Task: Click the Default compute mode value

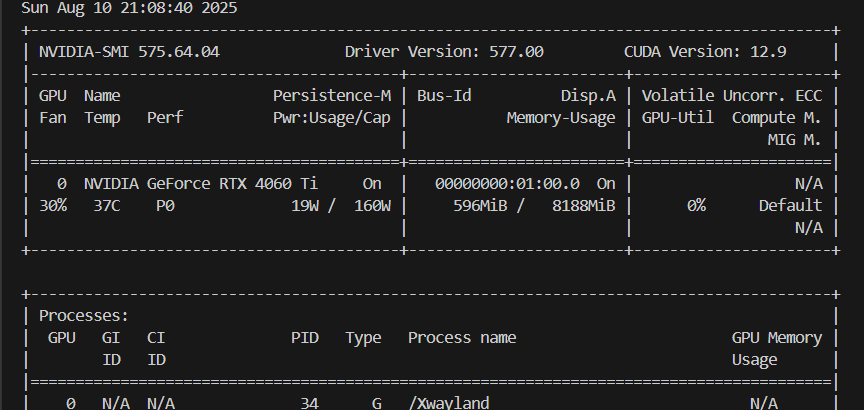Action: coord(790,206)
